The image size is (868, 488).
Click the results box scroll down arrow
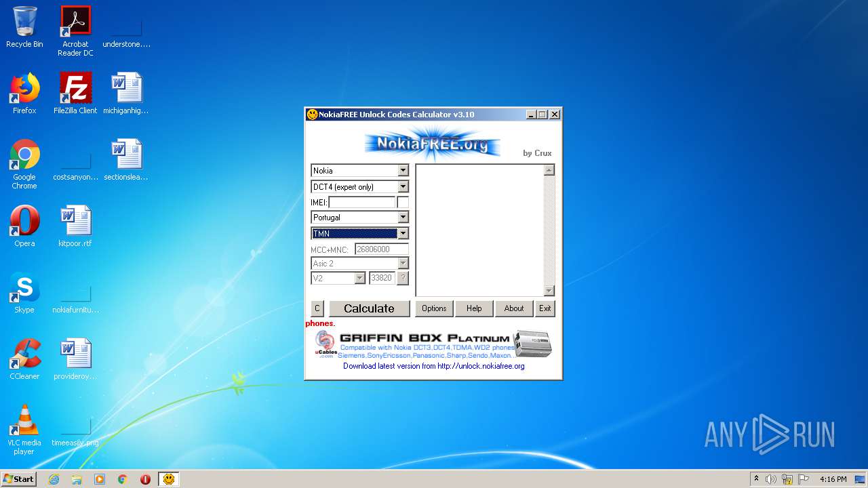pyautogui.click(x=549, y=291)
